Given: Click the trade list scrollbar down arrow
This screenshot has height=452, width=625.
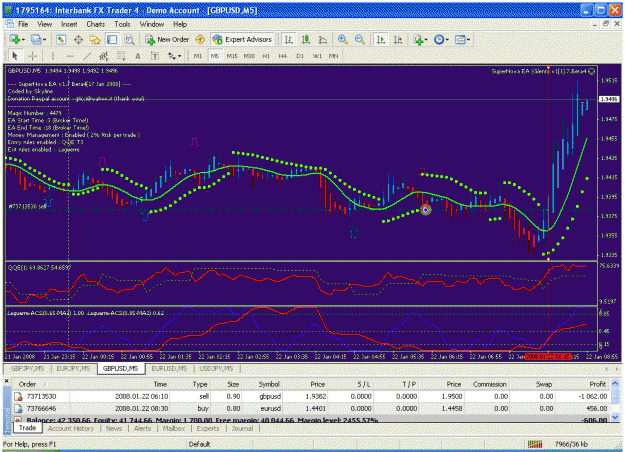Looking at the screenshot, I should (x=615, y=417).
